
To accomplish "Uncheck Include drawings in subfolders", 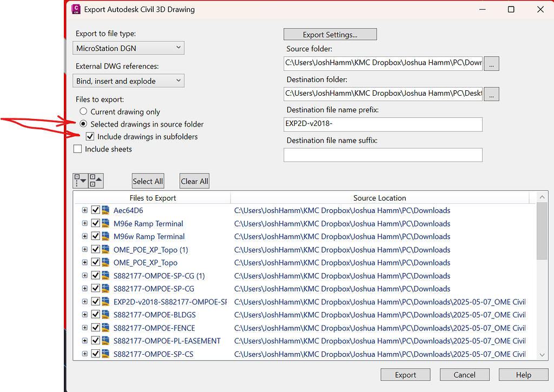I will (x=90, y=136).
